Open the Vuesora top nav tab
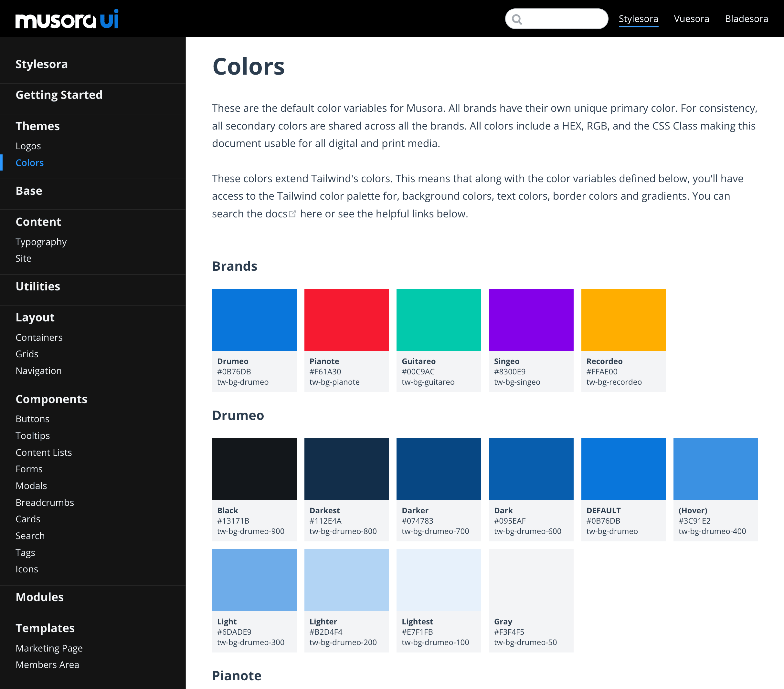The width and height of the screenshot is (784, 689). tap(691, 19)
